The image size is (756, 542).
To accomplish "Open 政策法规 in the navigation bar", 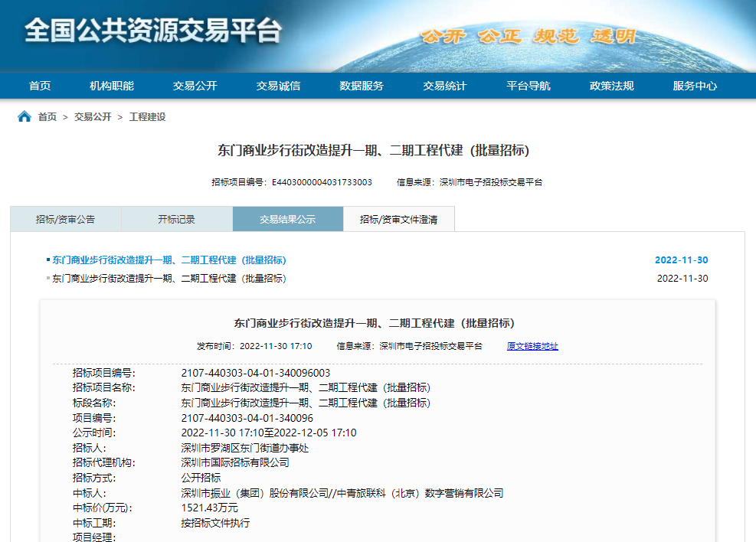I will (x=612, y=86).
